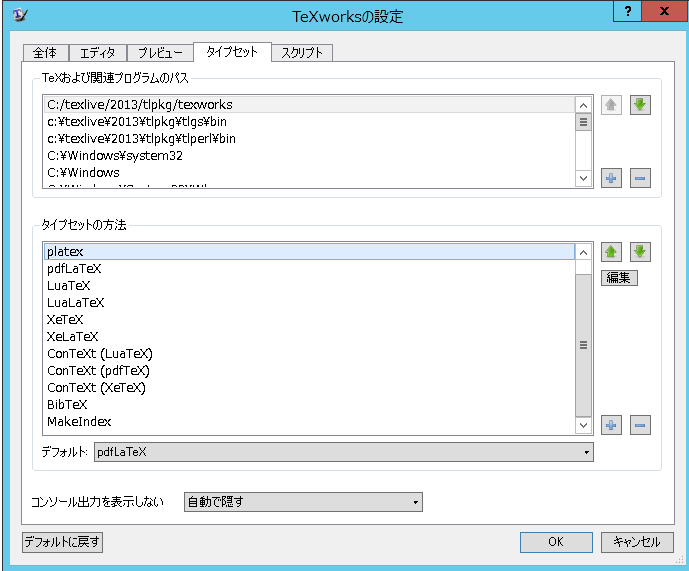Click the キャンセル button

636,542
